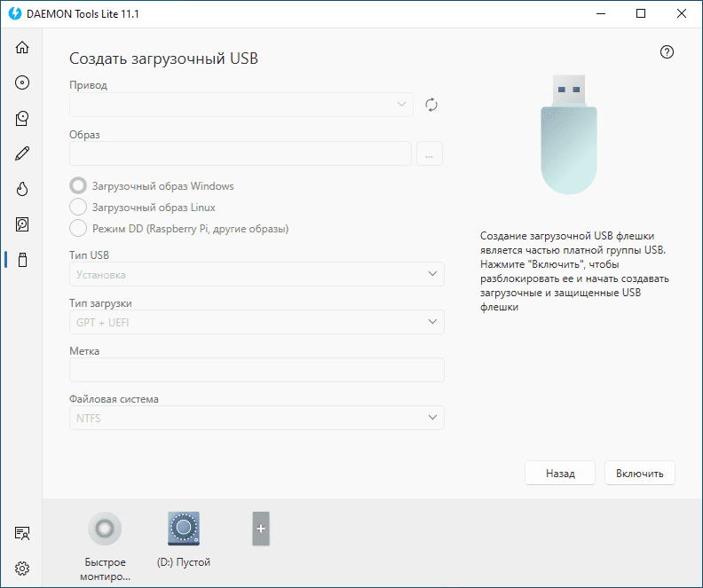Refresh the drive list with refresh icon
Viewport: 703px width, 588px height.
point(430,105)
